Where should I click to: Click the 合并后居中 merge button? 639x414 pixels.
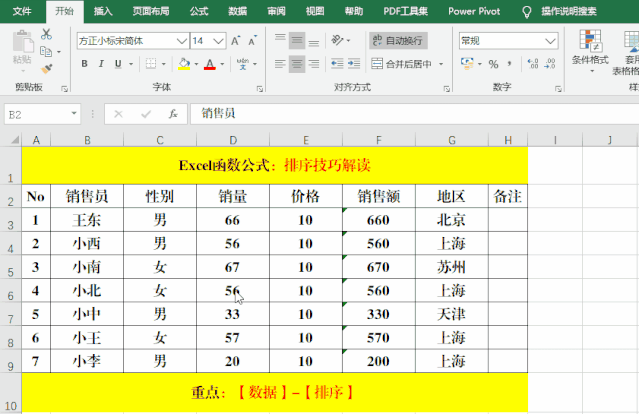coord(406,64)
